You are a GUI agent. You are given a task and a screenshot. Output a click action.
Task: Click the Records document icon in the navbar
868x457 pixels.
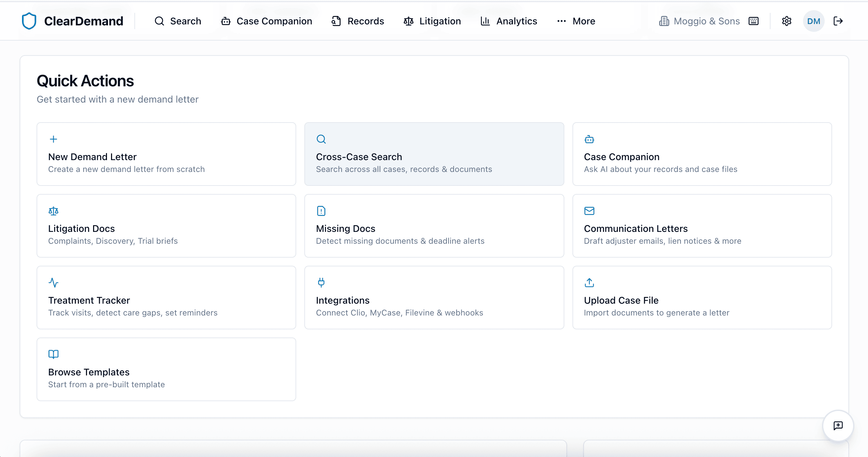[336, 21]
